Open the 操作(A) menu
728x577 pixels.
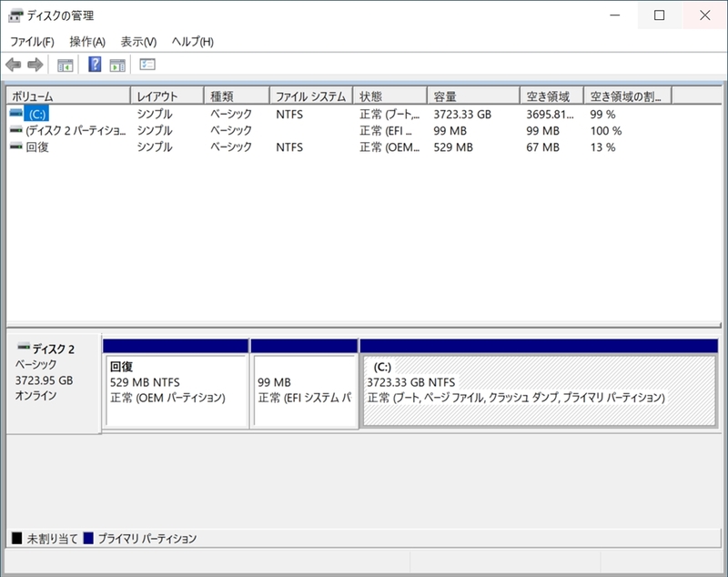click(87, 42)
